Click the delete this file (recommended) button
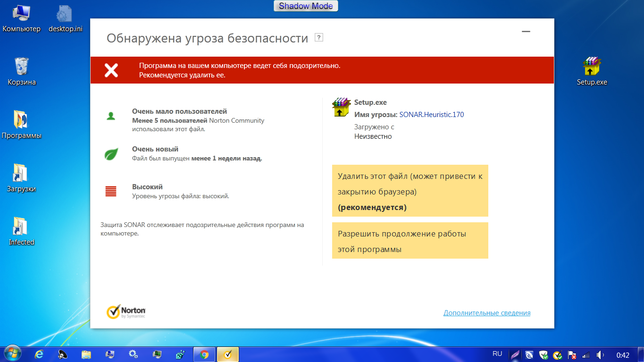This screenshot has height=362, width=644. click(x=410, y=191)
